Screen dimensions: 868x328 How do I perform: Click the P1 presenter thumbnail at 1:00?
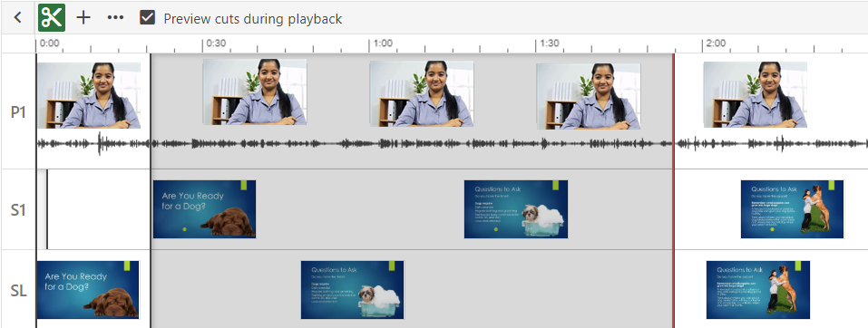tap(421, 93)
